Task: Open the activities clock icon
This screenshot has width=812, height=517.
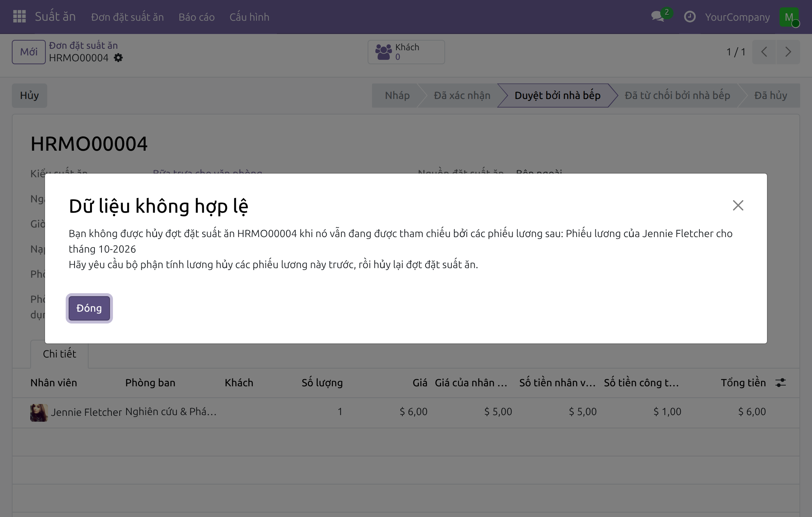Action: click(689, 17)
